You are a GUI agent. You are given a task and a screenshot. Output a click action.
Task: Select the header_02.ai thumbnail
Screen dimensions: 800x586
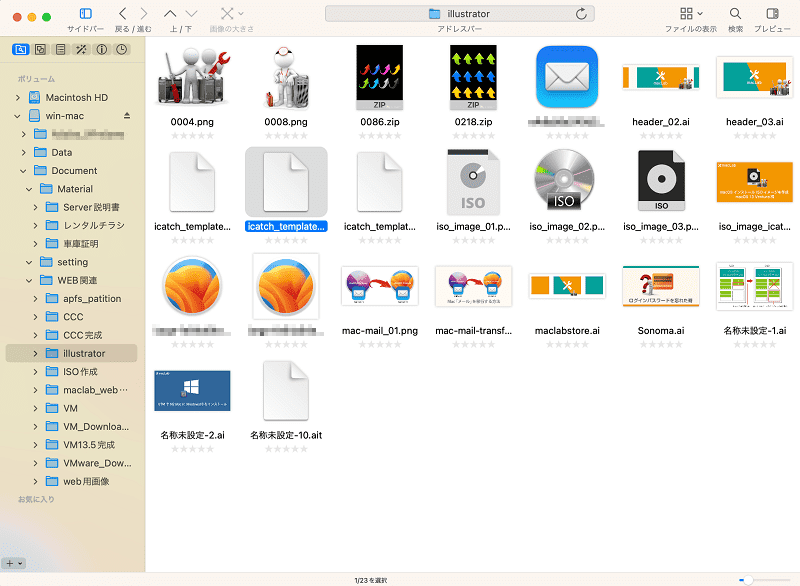coord(661,77)
